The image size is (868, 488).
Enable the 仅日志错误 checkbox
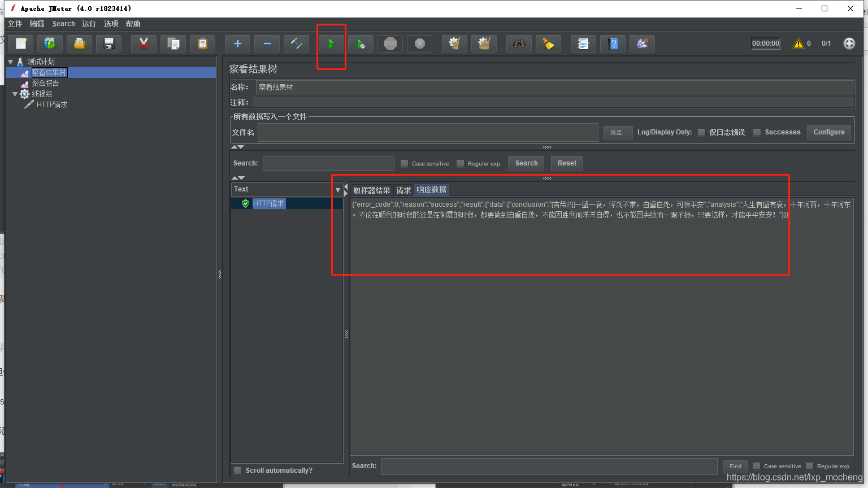click(701, 132)
